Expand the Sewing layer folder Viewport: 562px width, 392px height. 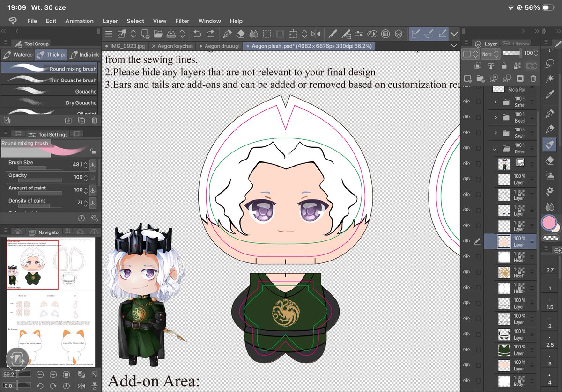496,133
